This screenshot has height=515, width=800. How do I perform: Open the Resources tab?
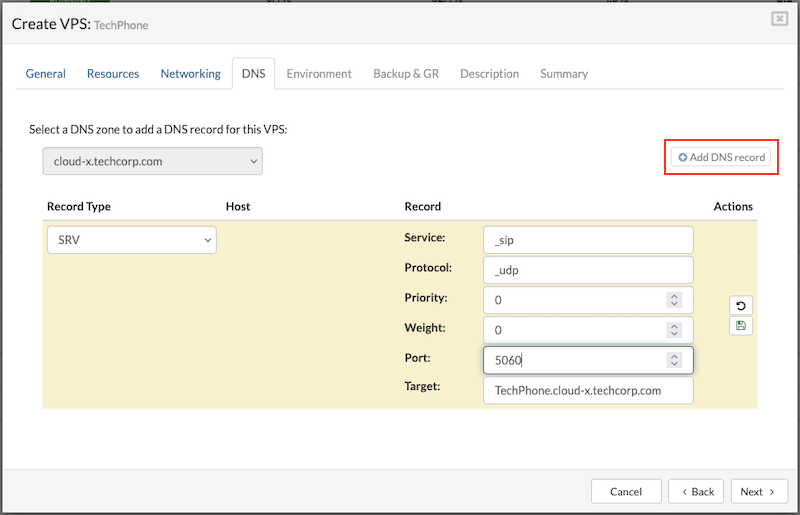click(x=113, y=74)
